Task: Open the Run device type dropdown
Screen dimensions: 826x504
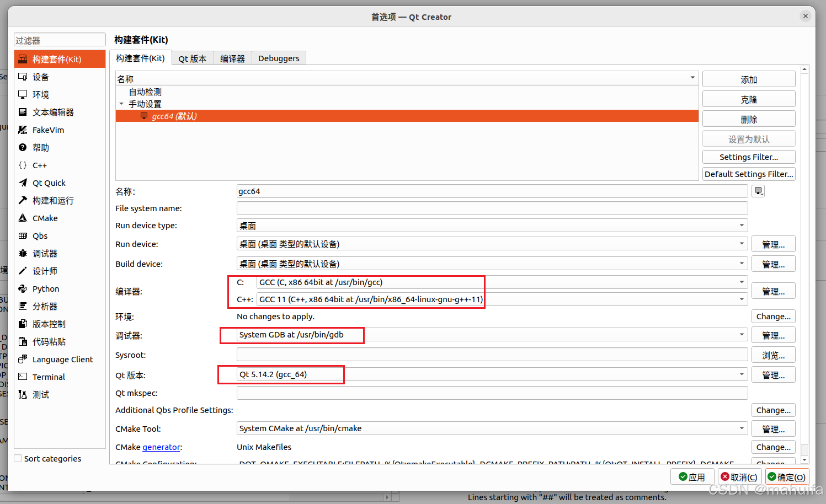Action: click(492, 226)
